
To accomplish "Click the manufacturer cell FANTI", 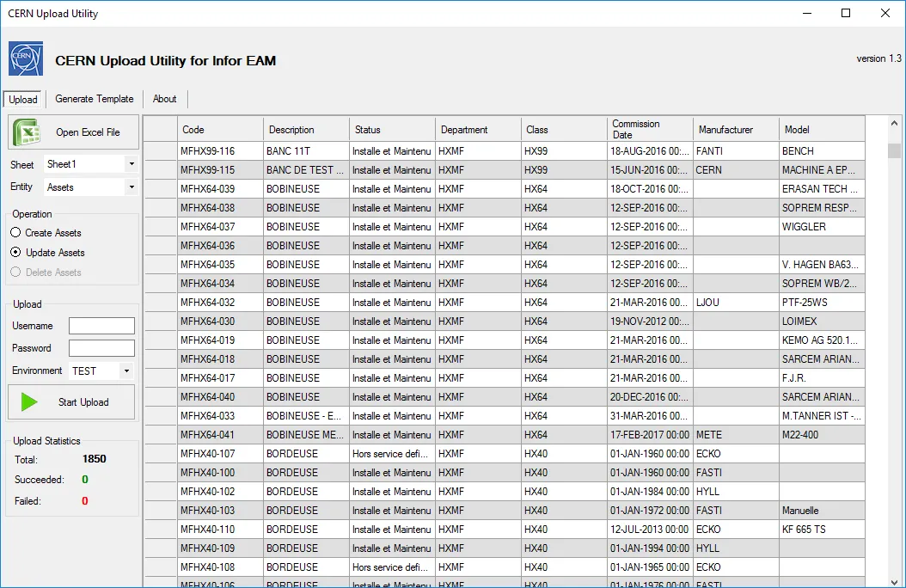I will coord(736,150).
